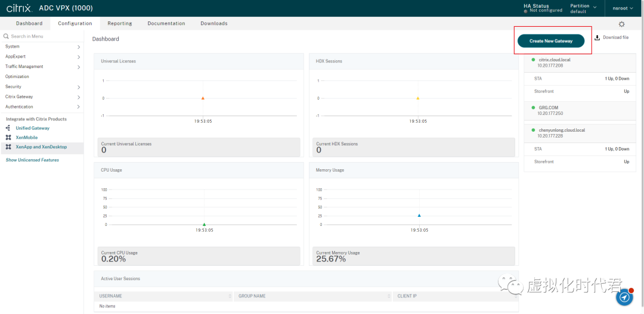Select the Configuration tab
Screen dimensions: 644x314
tap(75, 23)
